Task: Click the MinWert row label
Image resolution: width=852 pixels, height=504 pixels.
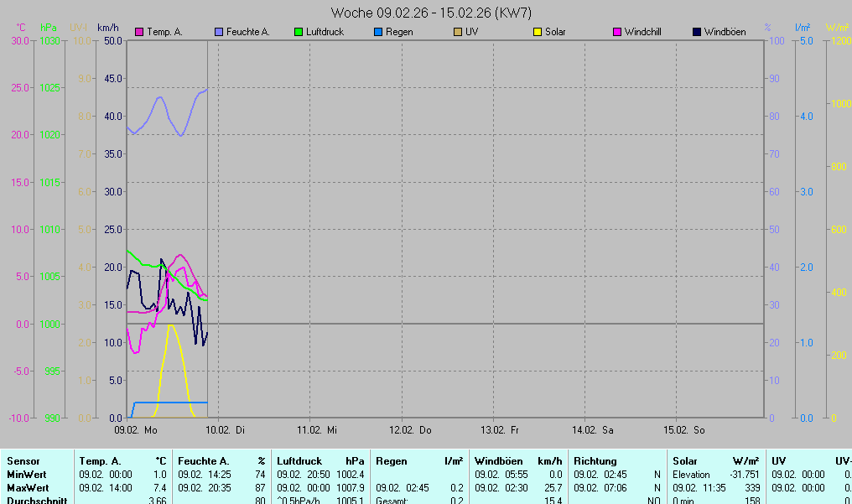Action: click(27, 475)
